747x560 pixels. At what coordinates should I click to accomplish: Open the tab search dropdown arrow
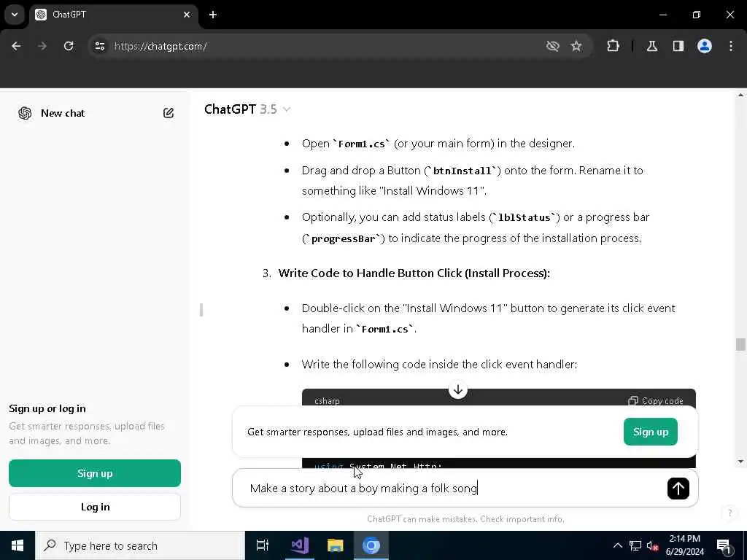point(15,15)
